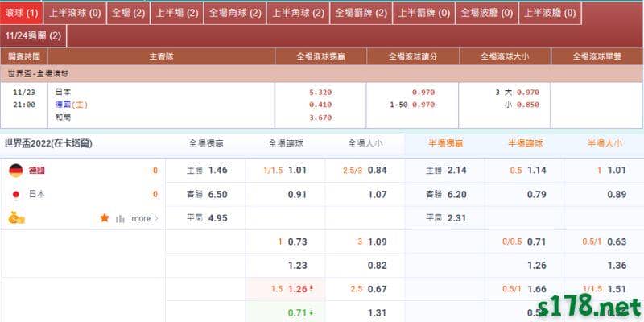The height and width of the screenshot is (322, 644).
Task: Switch to 上半罰牌 (0) tab
Action: (424, 13)
